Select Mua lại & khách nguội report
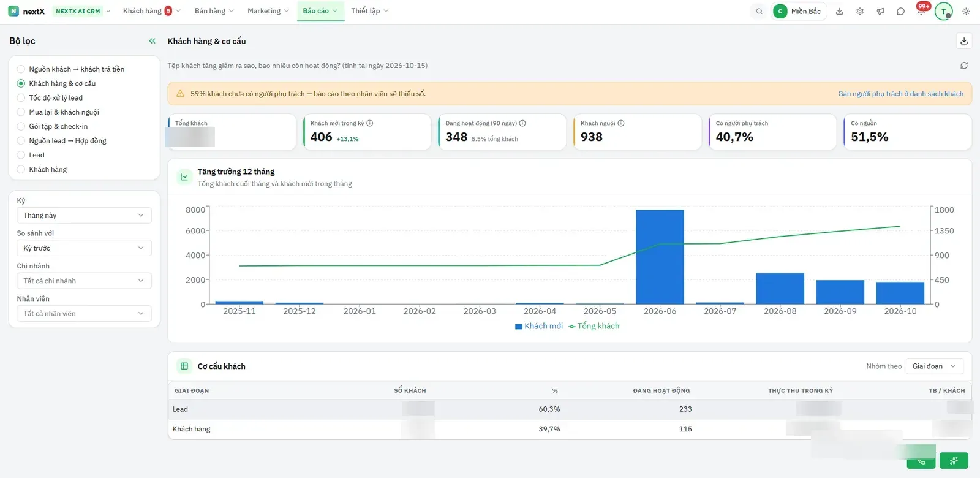Viewport: 980px width, 478px height. [x=58, y=112]
